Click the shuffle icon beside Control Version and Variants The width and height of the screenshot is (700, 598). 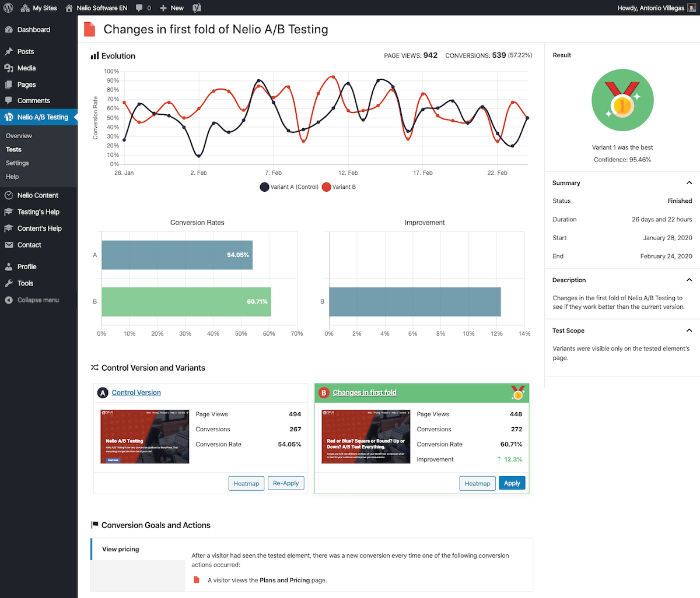(94, 368)
